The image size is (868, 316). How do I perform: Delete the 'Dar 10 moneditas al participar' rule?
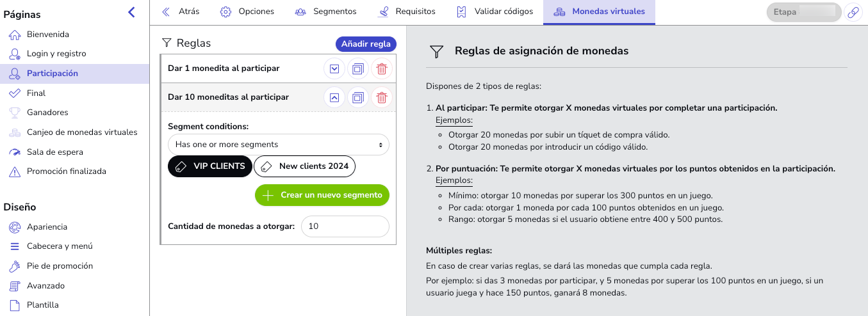point(382,98)
